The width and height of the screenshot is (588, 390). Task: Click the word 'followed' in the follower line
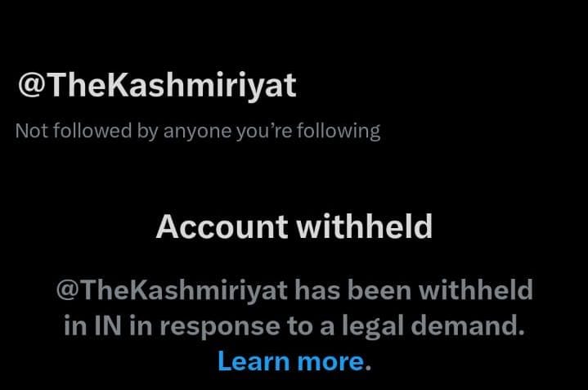(92, 131)
